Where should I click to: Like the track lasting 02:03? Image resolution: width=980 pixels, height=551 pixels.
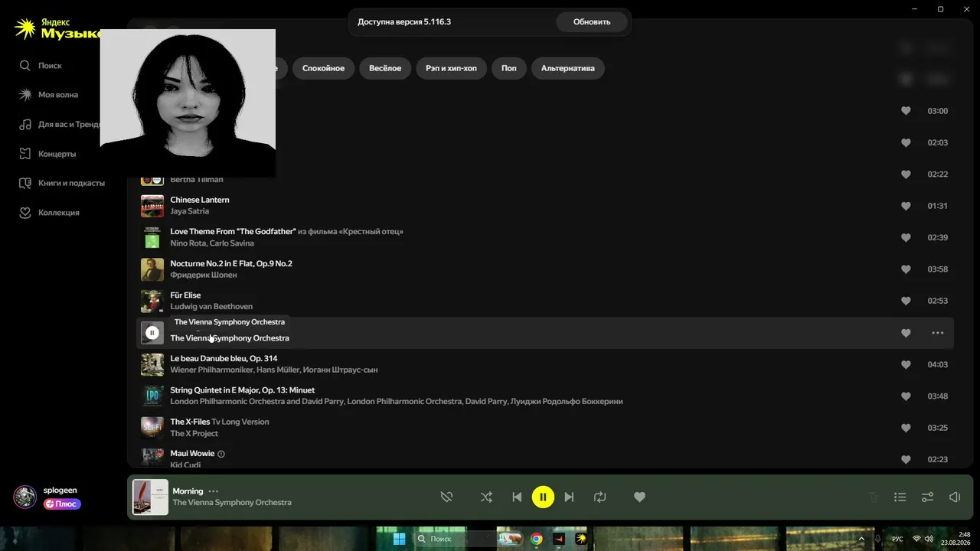click(x=906, y=143)
